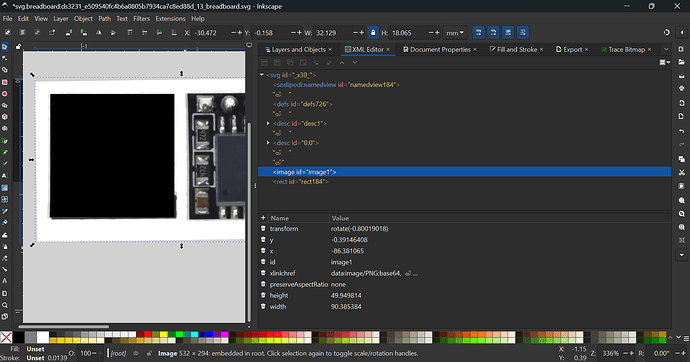The width and height of the screenshot is (690, 362).
Task: Expand the desc1 node
Action: coord(268,124)
